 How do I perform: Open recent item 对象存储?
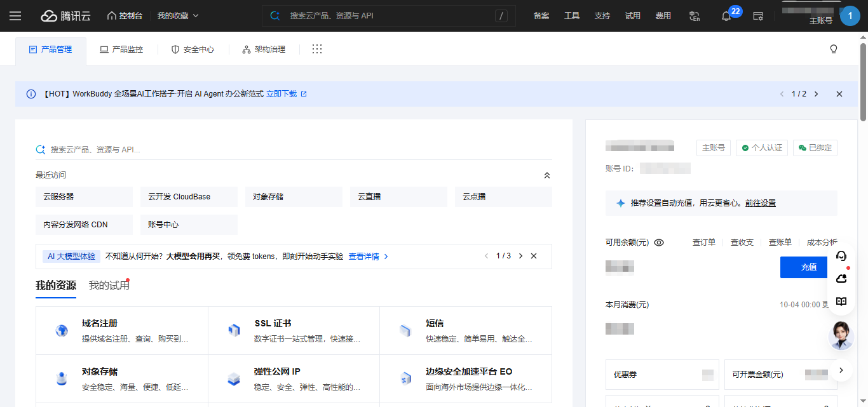coord(294,197)
